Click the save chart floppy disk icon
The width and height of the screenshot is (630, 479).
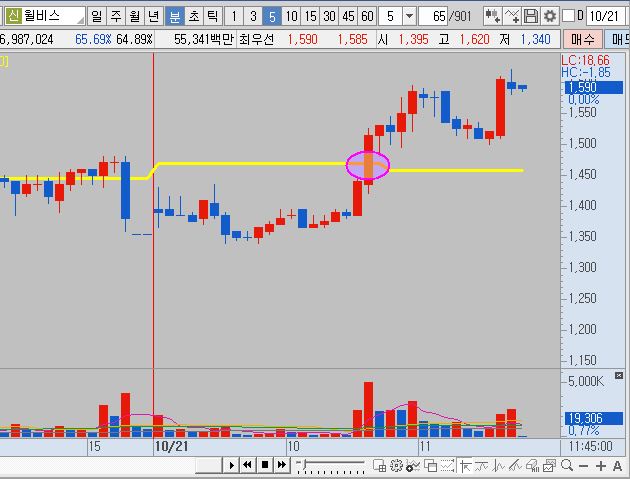coord(531,16)
